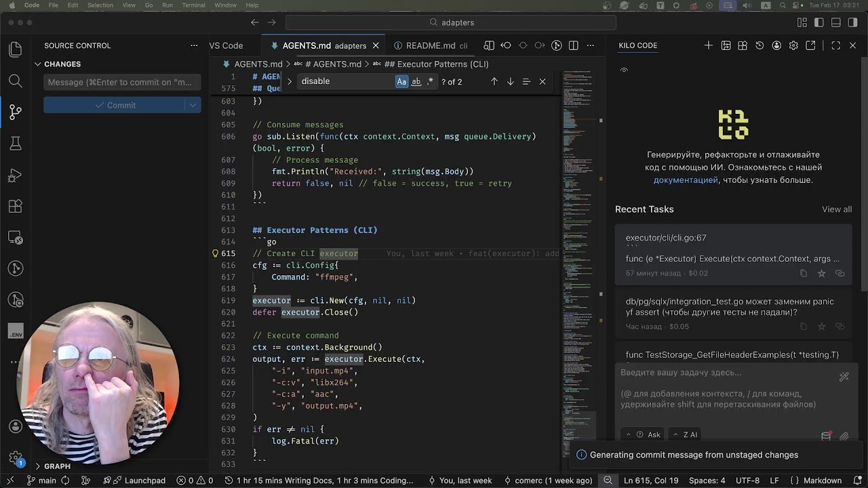868x488 pixels.
Task: Split the editor right
Action: click(x=574, y=45)
